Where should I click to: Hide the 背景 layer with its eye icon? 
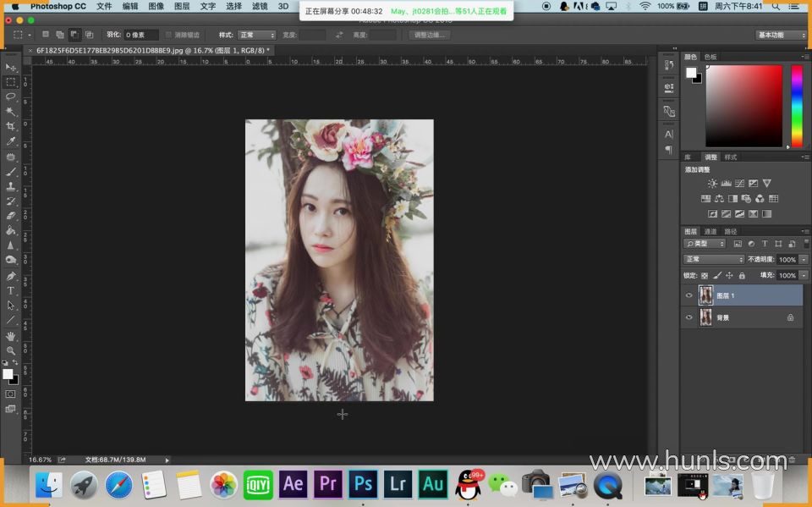tap(689, 317)
